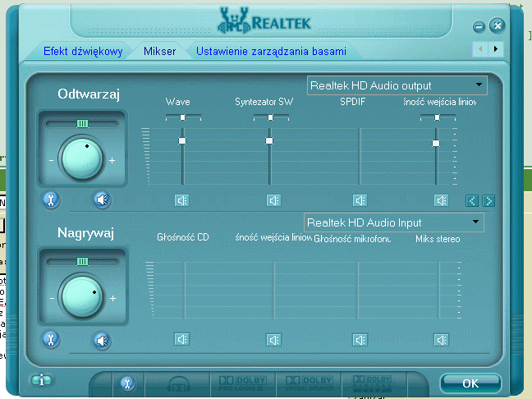Show next playback mixer channels
This screenshot has width=532, height=399.
coord(488,201)
